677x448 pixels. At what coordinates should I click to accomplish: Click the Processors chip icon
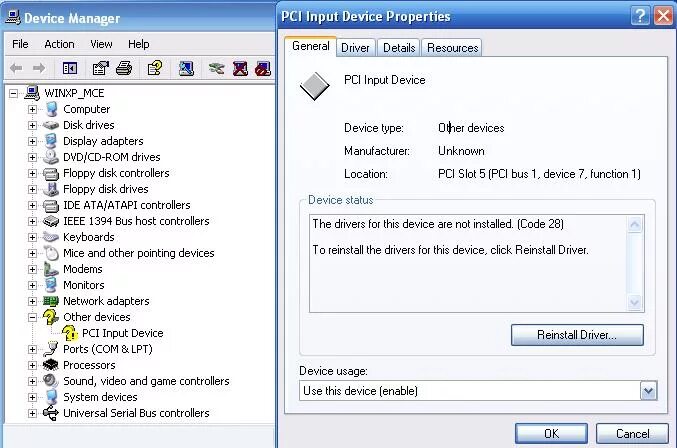(x=51, y=365)
